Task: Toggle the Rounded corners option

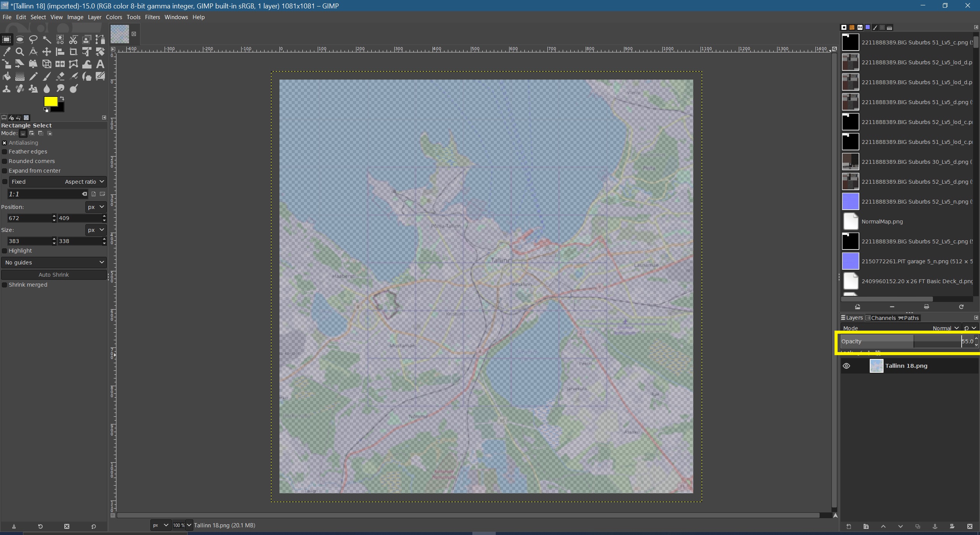Action: [5, 161]
